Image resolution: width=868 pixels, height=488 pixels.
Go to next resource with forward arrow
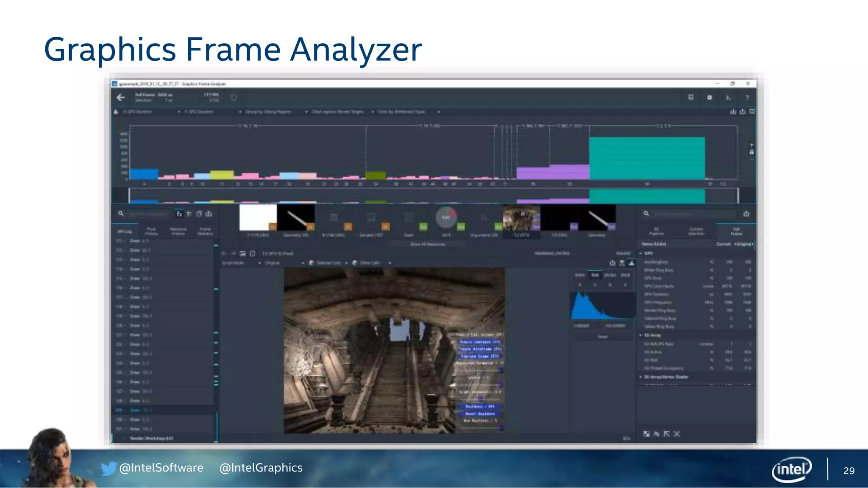[x=234, y=253]
